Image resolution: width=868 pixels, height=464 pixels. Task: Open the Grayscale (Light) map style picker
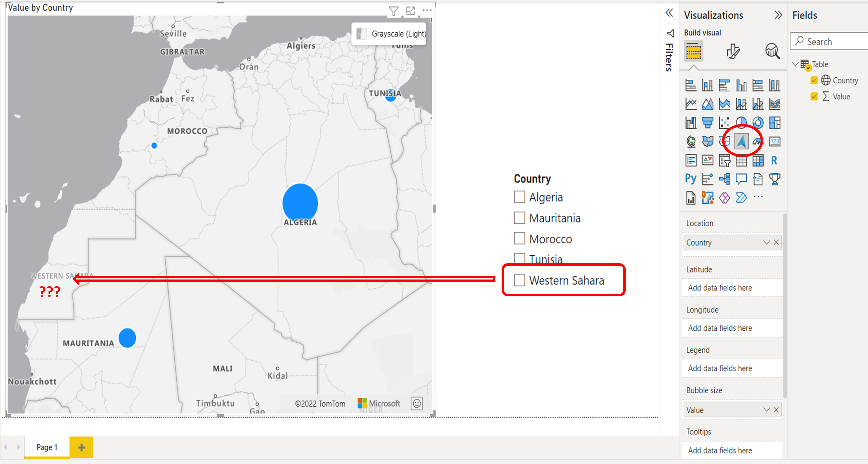pos(389,34)
